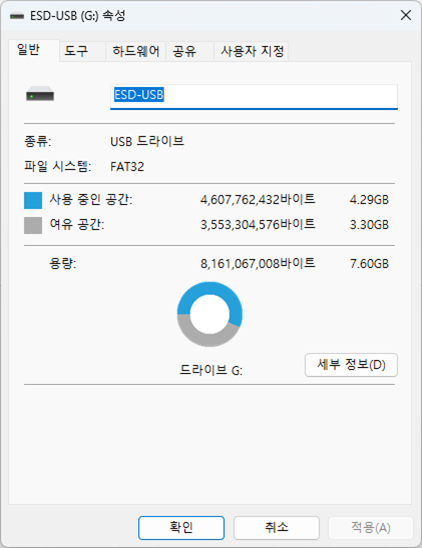Click the gray free-space color swatch
The height and width of the screenshot is (548, 422).
click(33, 225)
